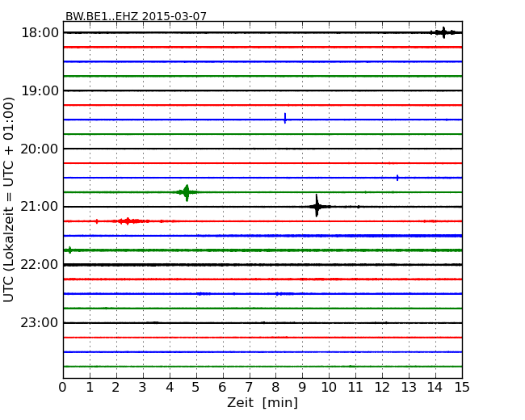This screenshot has height=420, width=525.
Task: Select the 23:00 time label
Action: [x=40, y=322]
